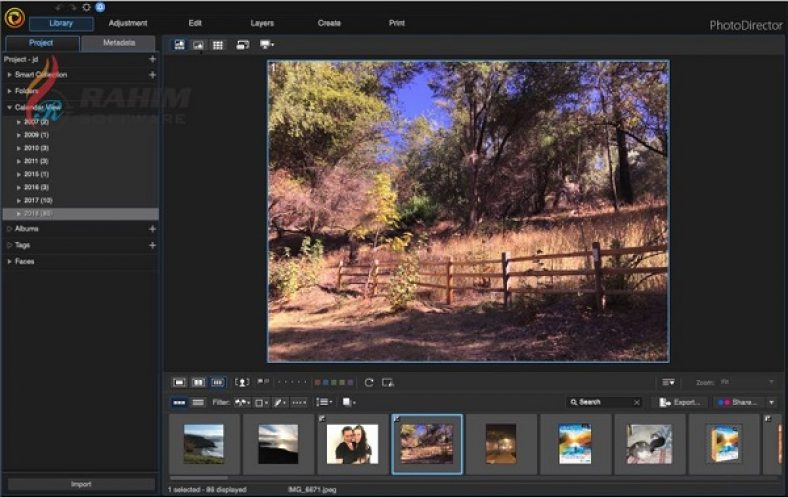The width and height of the screenshot is (788, 497).
Task: Click the face detection icon
Action: [242, 382]
